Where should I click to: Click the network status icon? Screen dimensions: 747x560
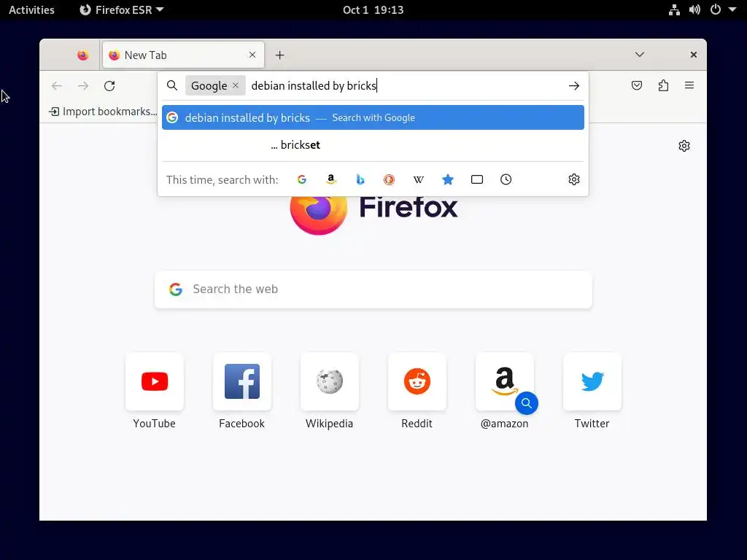(674, 10)
